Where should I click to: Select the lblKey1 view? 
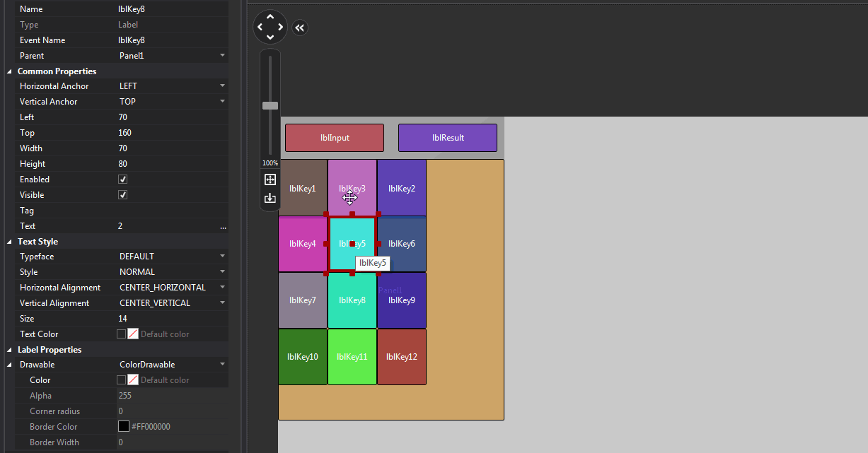tap(303, 189)
